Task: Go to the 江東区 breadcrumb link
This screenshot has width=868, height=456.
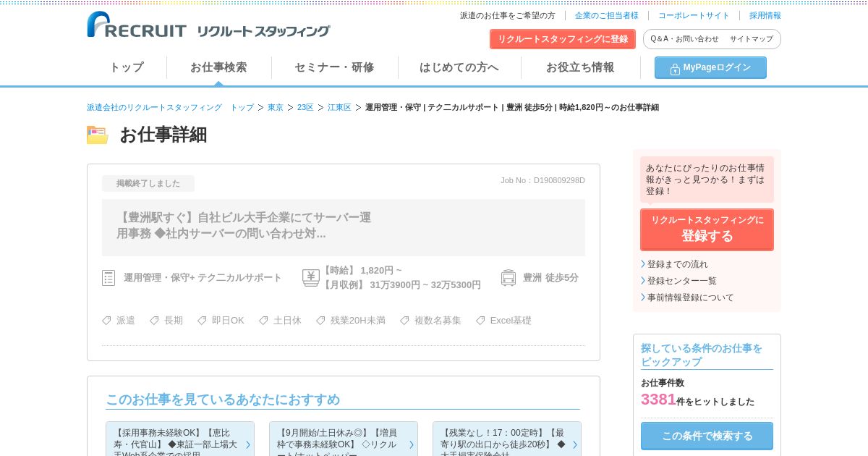Action: (339, 107)
